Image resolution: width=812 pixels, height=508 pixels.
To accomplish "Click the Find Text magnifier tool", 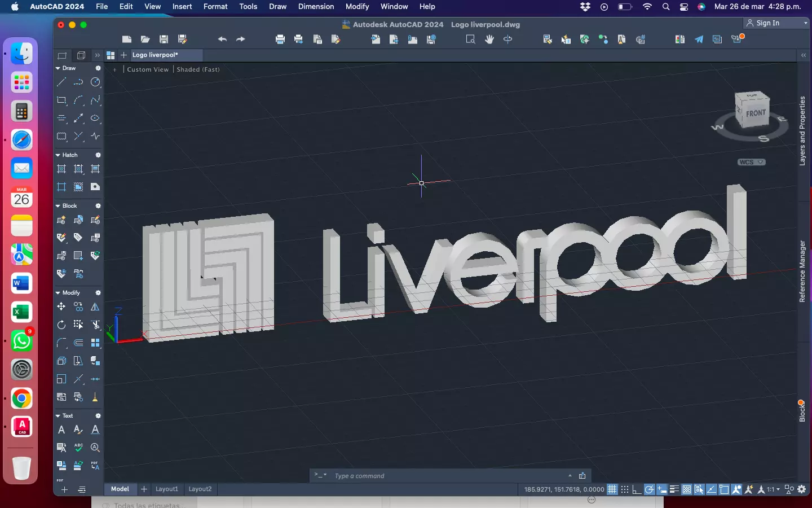I will coord(95,448).
